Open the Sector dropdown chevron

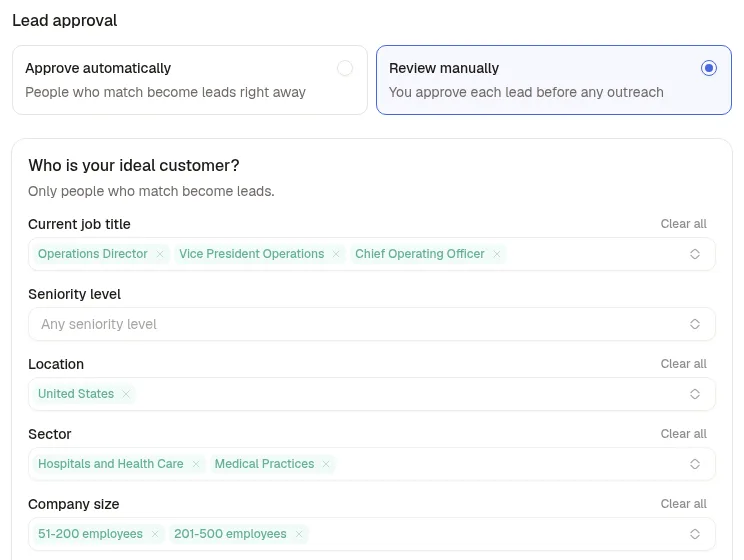[695, 464]
